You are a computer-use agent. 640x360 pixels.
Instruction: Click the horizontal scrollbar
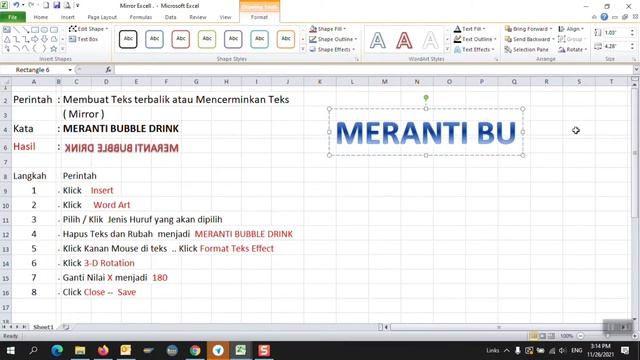[498, 327]
